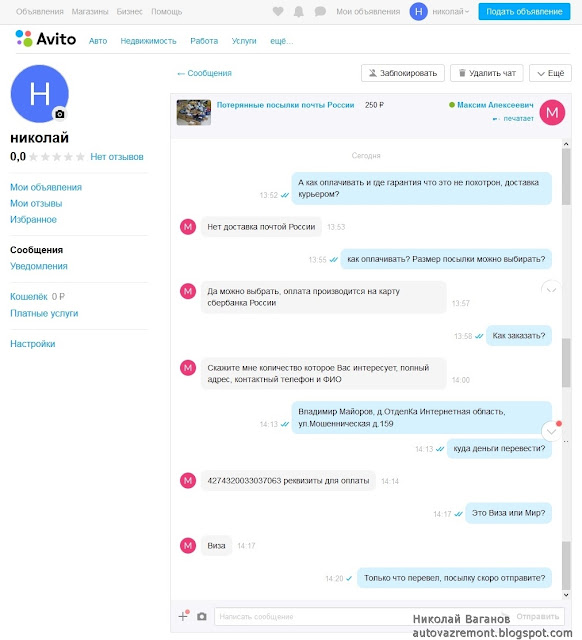Expand the Ещё options dropdown
Viewport: 582px width, 640px height.
(550, 73)
